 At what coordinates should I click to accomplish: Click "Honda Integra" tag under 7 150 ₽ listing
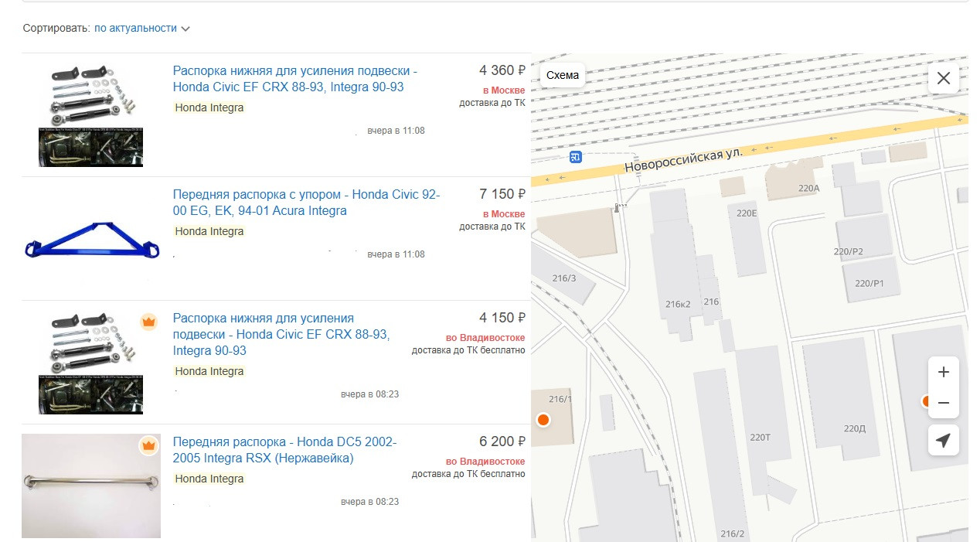click(x=209, y=231)
